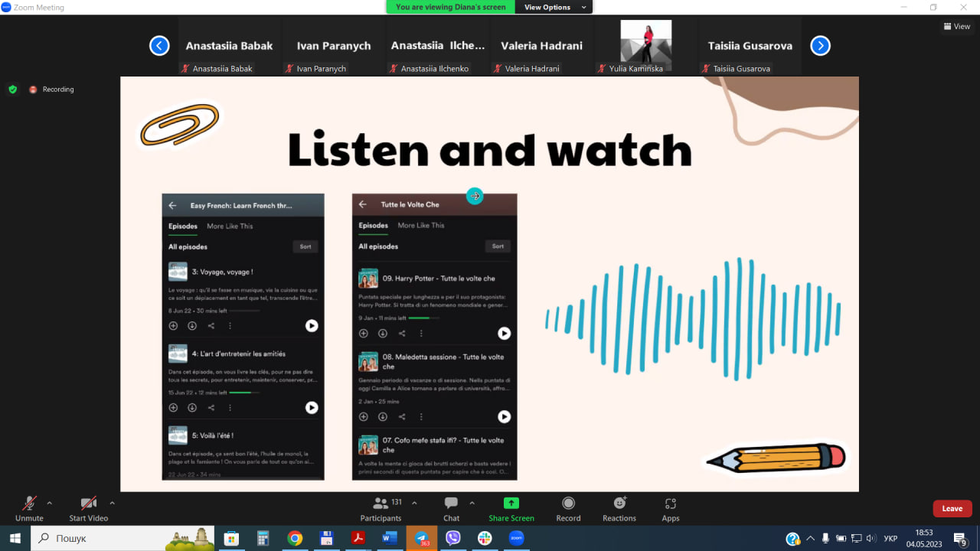Screen dimensions: 980x551
Task: Expand audio options arrow beside Unmute
Action: (50, 503)
